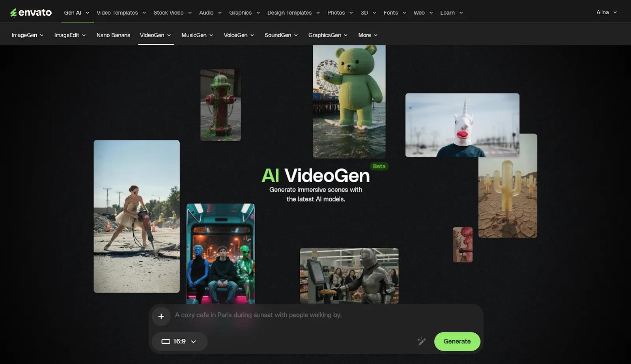This screenshot has width=631, height=364.
Task: Open the unicorn mask man thumbnail
Action: click(x=462, y=125)
